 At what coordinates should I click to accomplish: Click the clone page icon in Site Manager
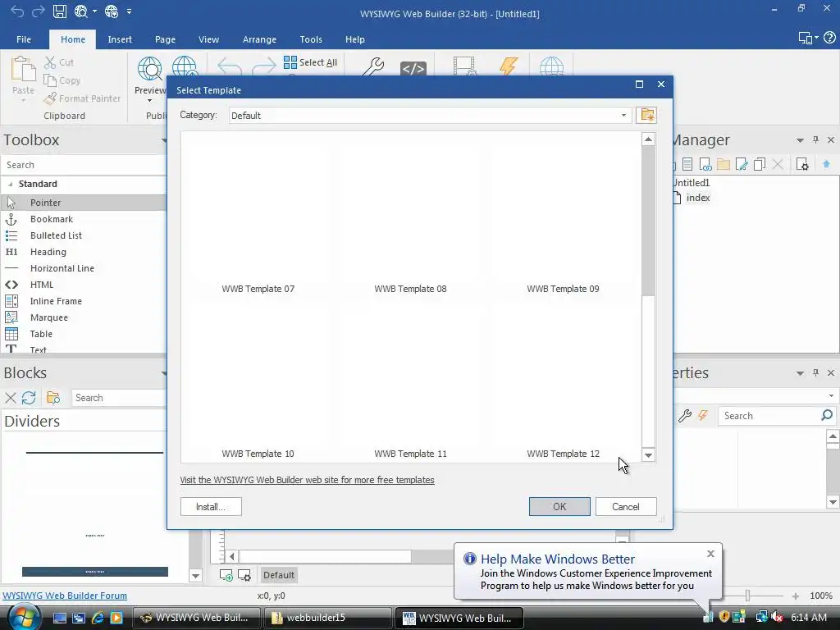tap(759, 164)
